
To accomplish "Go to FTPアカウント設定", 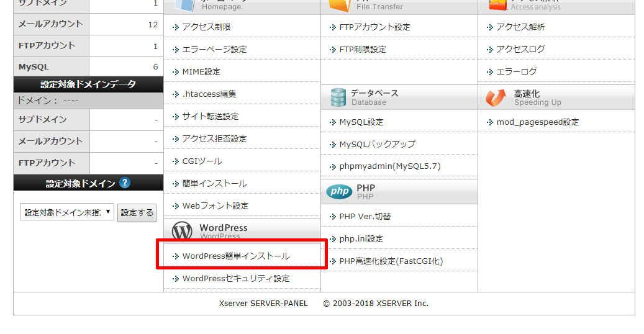I will point(374,27).
